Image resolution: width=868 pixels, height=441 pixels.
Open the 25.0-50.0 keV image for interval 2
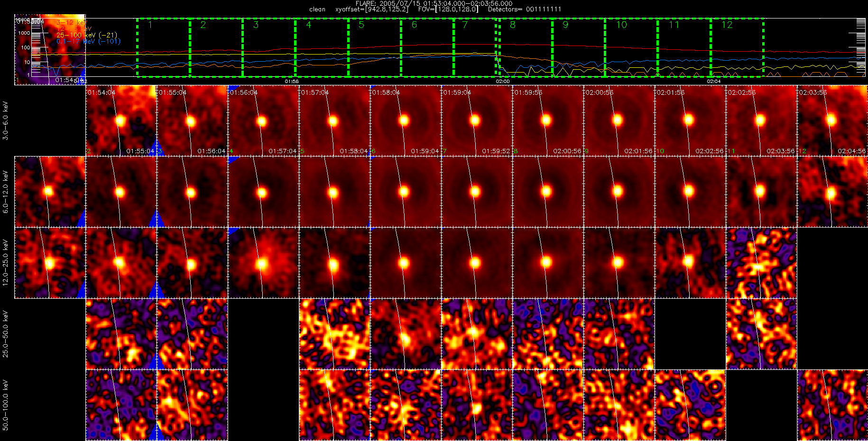121,334
